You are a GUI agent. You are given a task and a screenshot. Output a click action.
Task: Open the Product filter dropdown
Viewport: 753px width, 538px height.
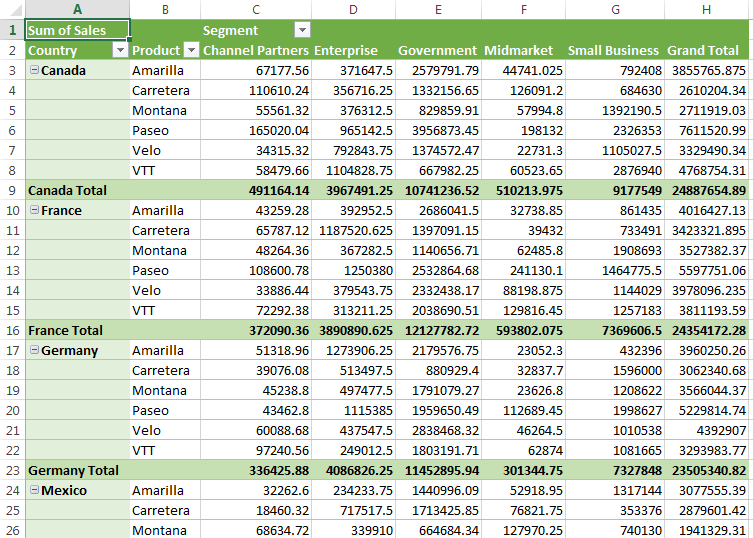[x=192, y=50]
